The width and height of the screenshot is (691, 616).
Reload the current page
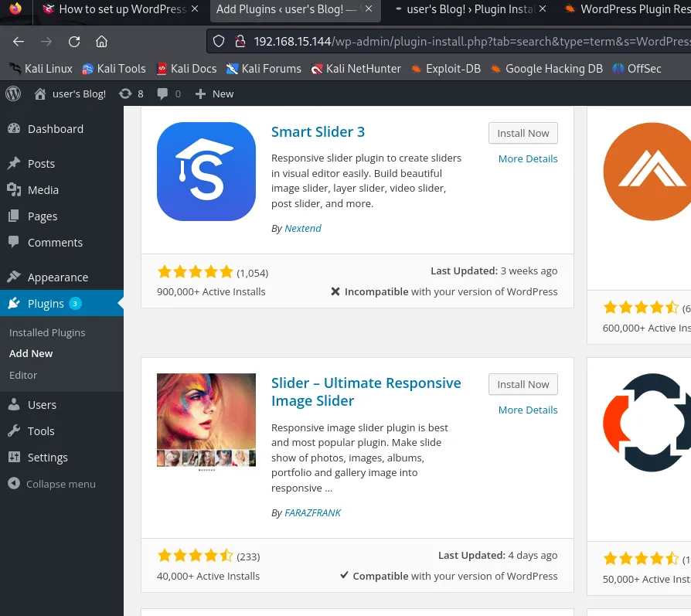click(x=74, y=42)
